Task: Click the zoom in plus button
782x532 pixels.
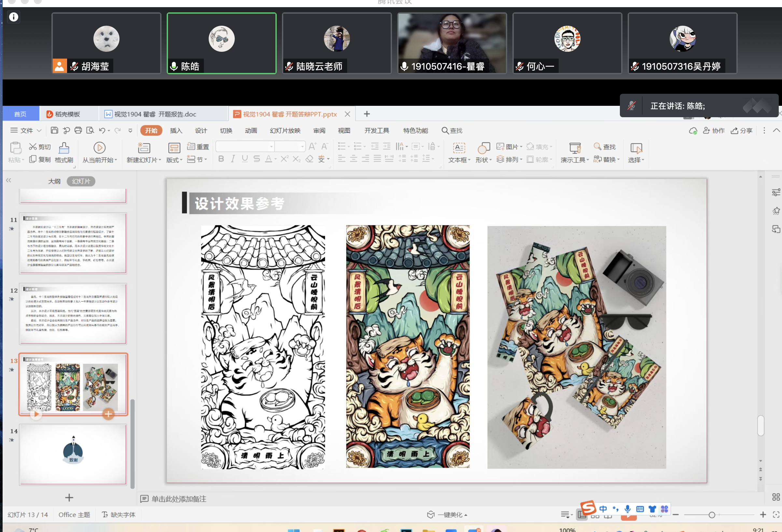Action: 763,514
